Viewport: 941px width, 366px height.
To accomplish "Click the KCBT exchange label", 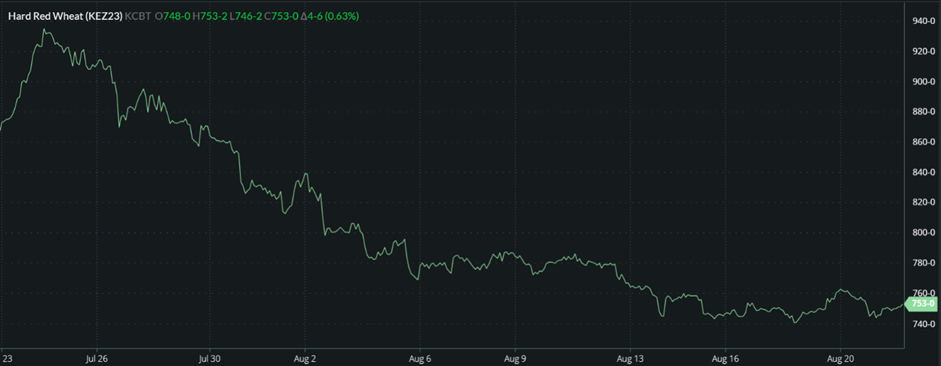I will pos(138,17).
